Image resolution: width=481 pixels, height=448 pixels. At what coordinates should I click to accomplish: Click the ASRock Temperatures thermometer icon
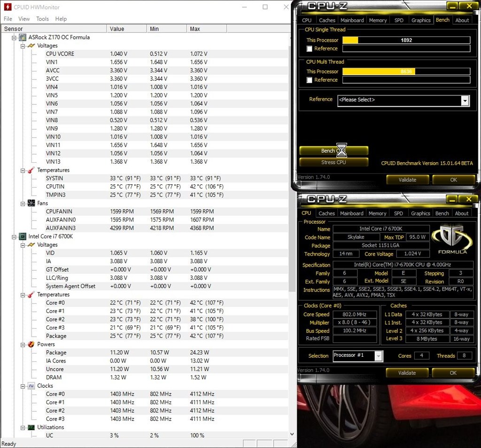coord(31,170)
